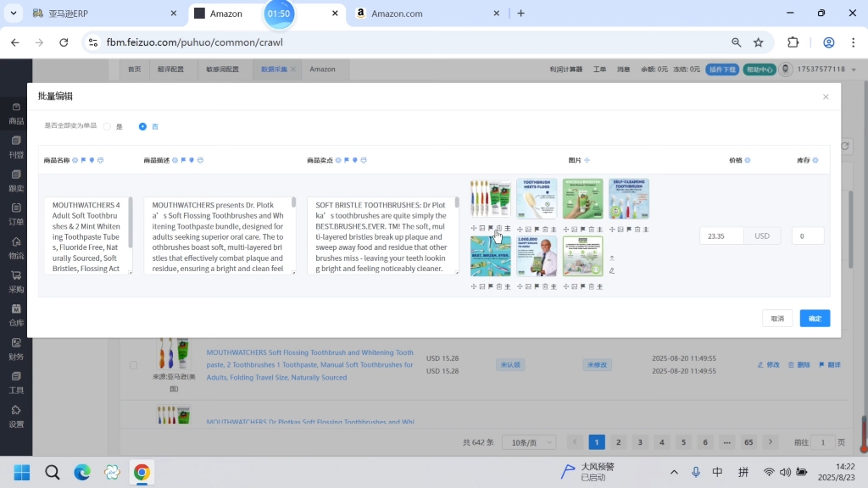The height and width of the screenshot is (488, 868).
Task: Click the plus icon beside 图片
Action: [587, 160]
